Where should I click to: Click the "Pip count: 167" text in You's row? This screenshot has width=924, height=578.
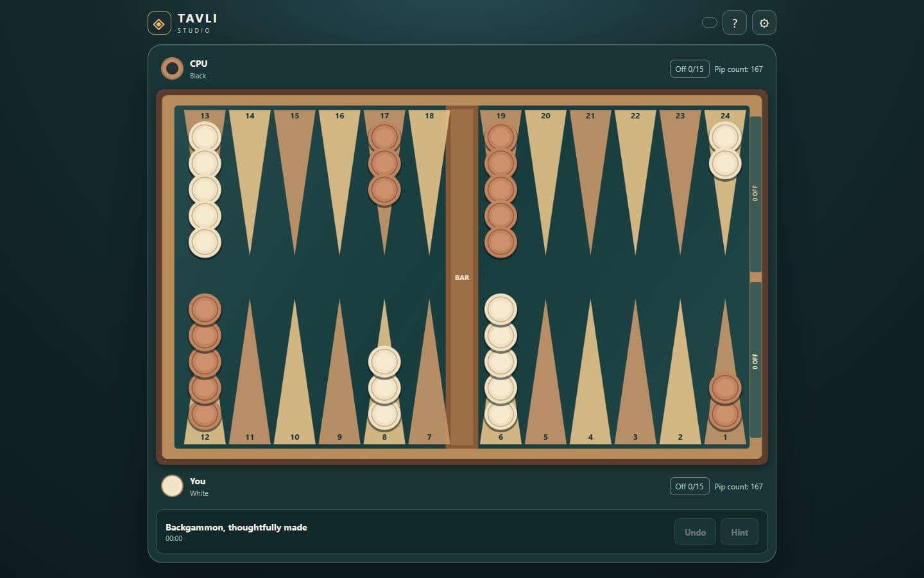coord(739,486)
